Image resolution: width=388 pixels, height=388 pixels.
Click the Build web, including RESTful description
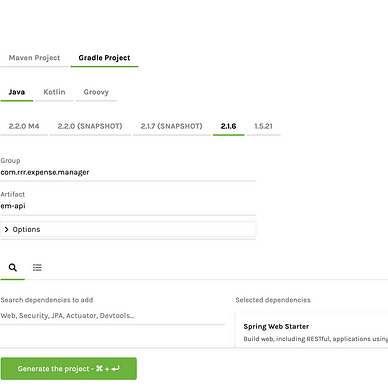coord(315,339)
